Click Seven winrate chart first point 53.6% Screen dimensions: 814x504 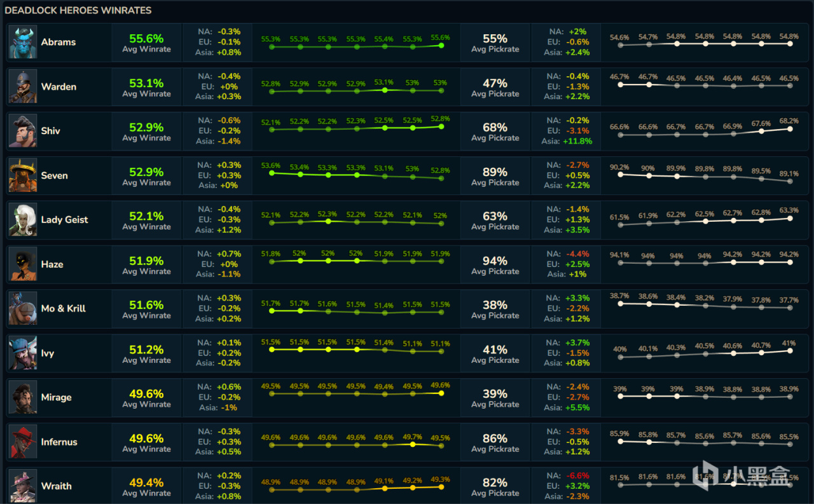pos(271,172)
